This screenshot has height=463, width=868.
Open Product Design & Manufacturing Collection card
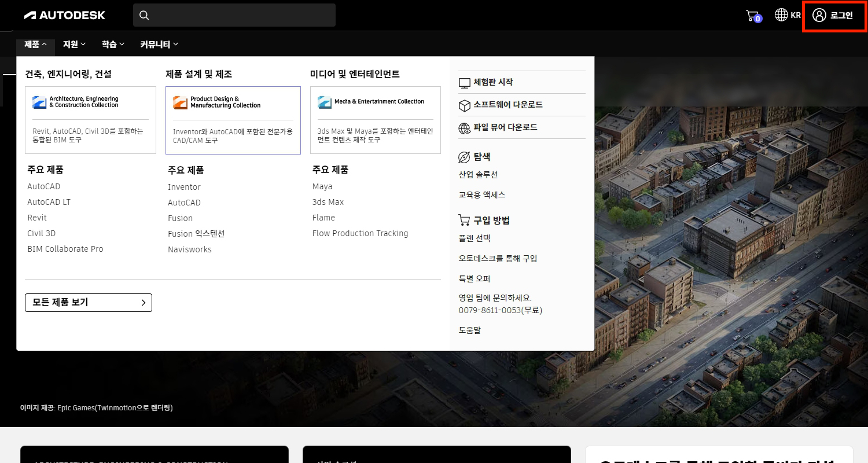(233, 120)
